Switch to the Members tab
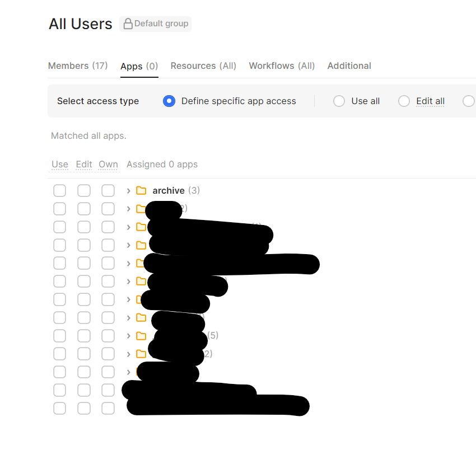The image size is (476, 464). pyautogui.click(x=78, y=65)
